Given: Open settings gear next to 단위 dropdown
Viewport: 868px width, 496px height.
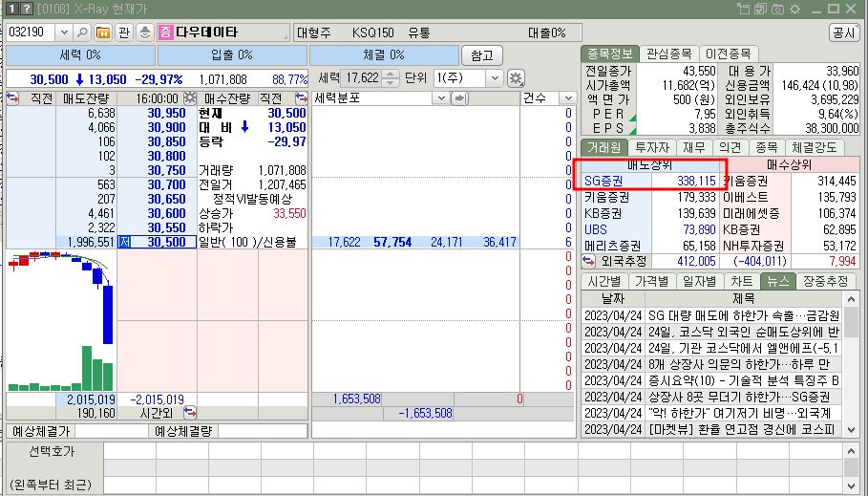Looking at the screenshot, I should click(516, 78).
